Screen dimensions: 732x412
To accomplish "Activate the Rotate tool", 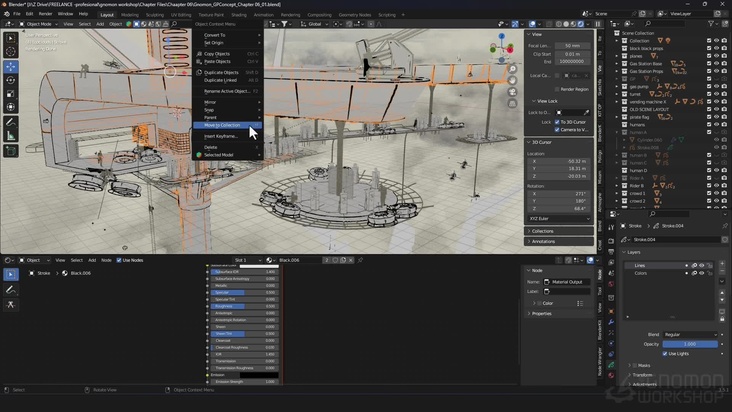I will (x=11, y=81).
